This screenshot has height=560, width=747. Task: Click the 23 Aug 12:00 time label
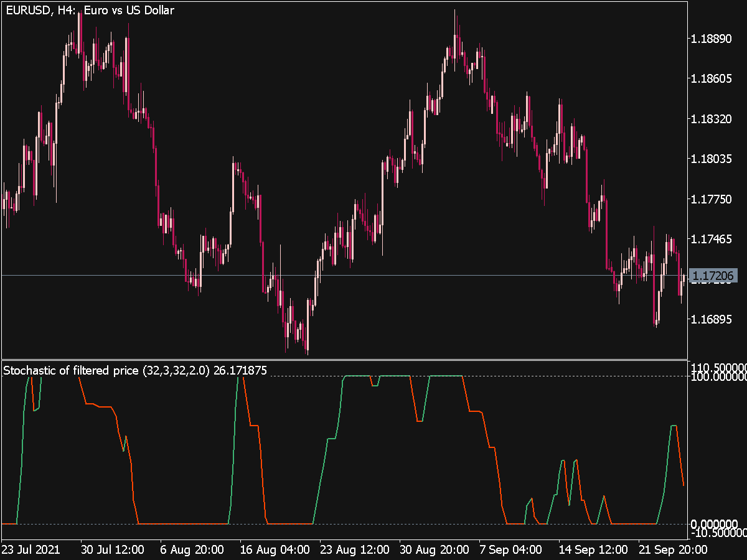(x=354, y=549)
